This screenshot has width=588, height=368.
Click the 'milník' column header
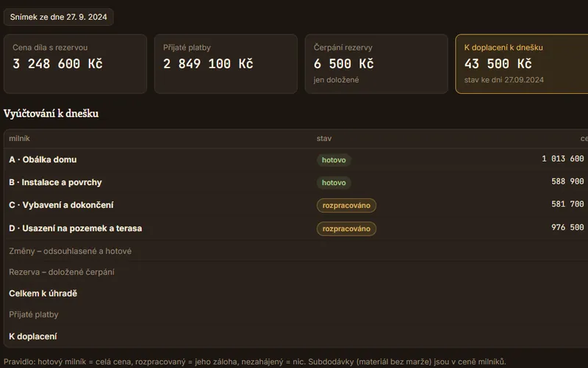(x=20, y=138)
